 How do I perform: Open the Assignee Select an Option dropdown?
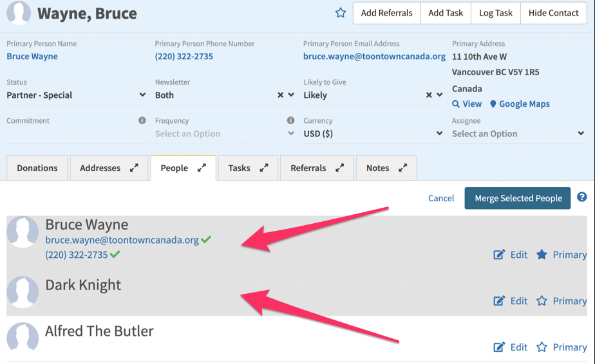pyautogui.click(x=518, y=134)
